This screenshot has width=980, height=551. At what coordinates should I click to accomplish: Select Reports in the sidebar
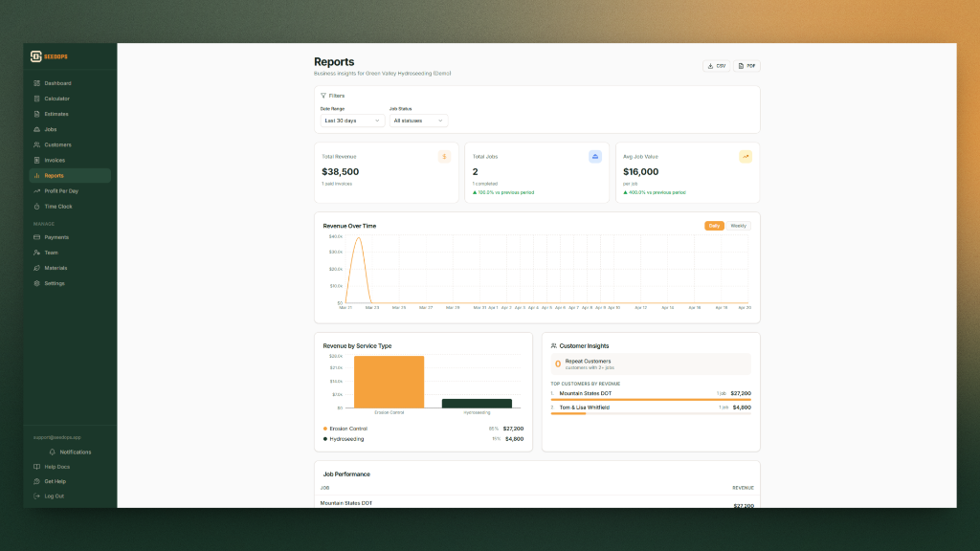coord(69,176)
